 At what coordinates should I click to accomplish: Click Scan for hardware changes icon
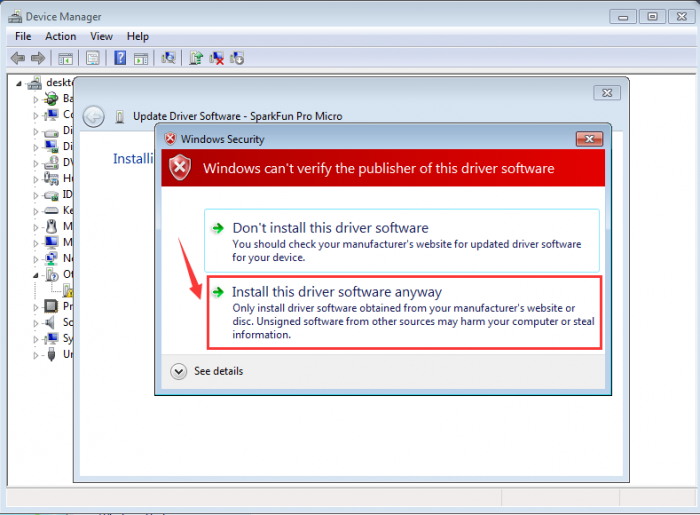pyautogui.click(x=168, y=58)
